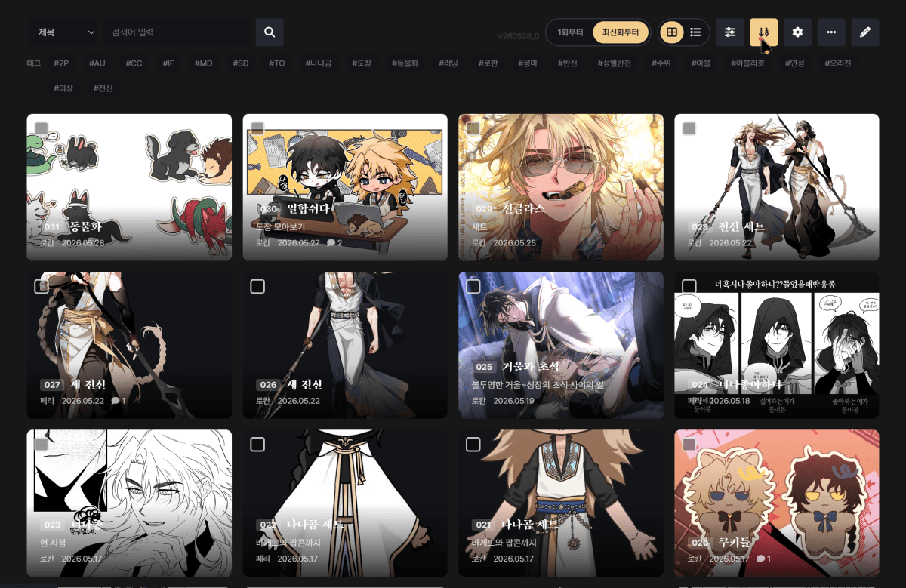This screenshot has width=906, height=588.
Task: Choose the #몽마 tag
Action: click(x=527, y=63)
